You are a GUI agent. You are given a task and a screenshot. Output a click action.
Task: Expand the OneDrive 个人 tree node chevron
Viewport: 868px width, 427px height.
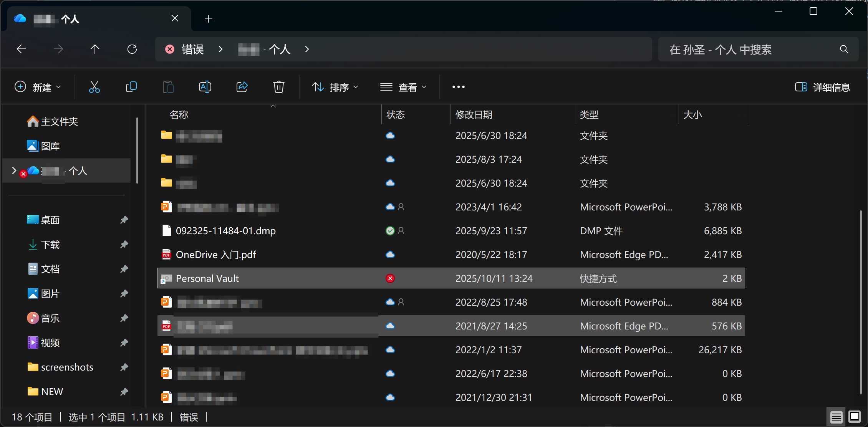tap(14, 170)
